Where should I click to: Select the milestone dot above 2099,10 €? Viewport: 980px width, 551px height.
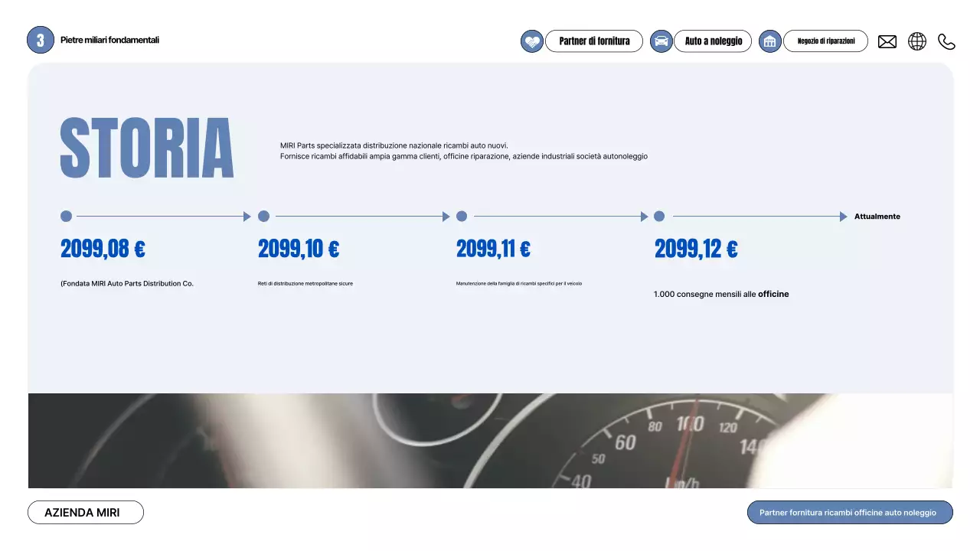coord(263,216)
